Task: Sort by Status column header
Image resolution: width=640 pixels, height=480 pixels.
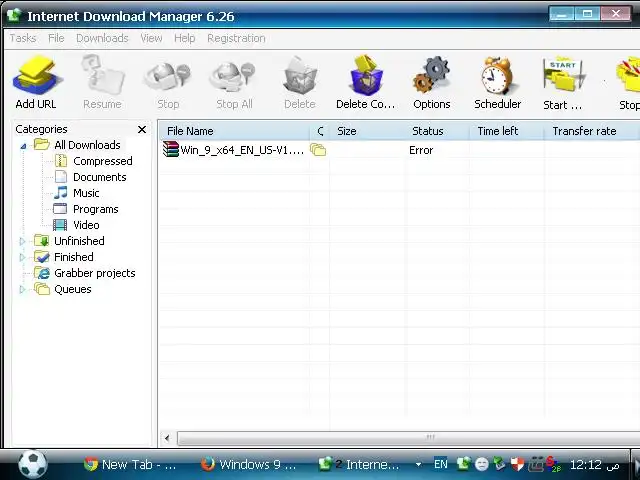Action: [x=438, y=131]
